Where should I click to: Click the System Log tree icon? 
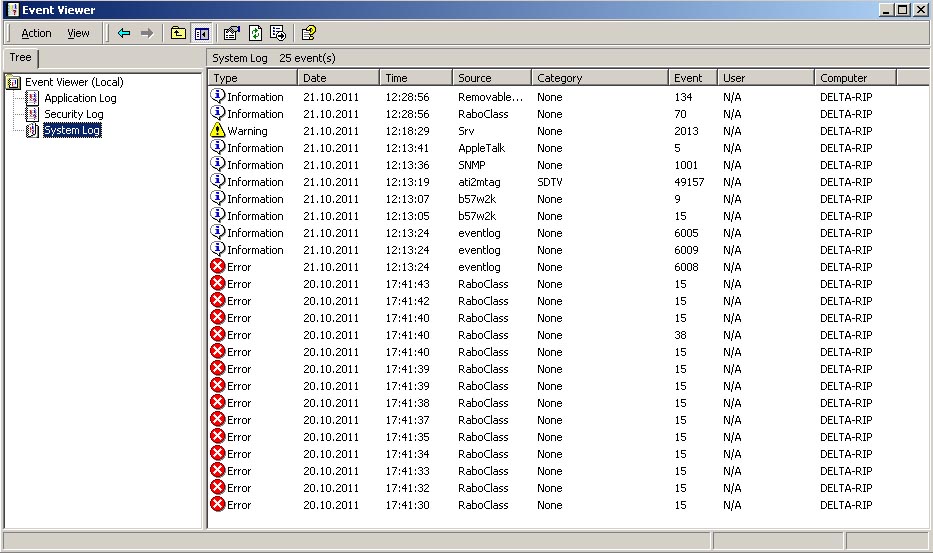coord(33,130)
